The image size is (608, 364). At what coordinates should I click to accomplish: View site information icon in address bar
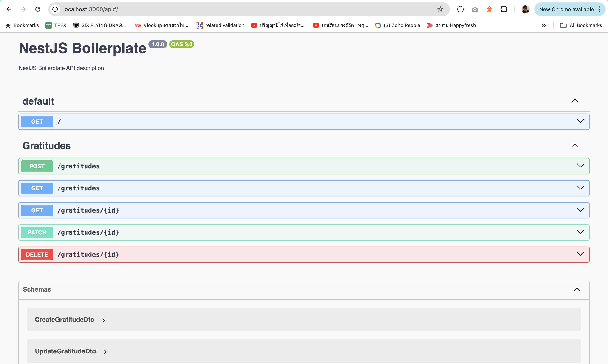click(x=55, y=9)
